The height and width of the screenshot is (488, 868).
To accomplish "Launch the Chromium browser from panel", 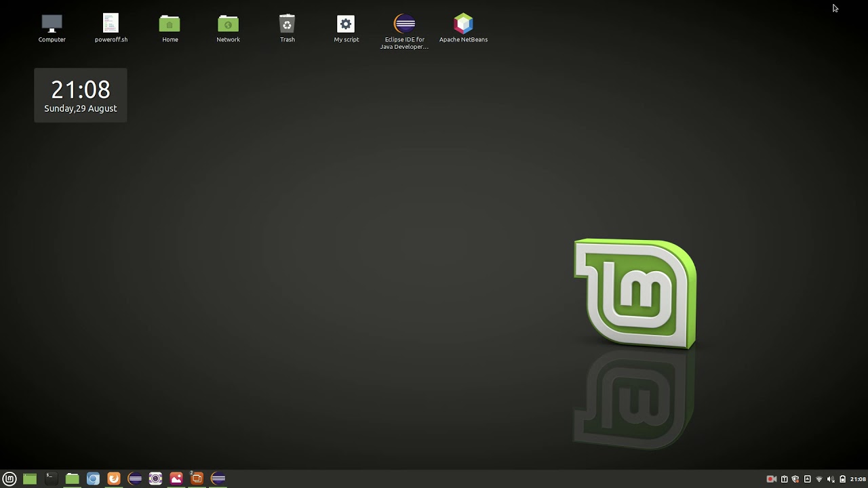I will coord(93,479).
